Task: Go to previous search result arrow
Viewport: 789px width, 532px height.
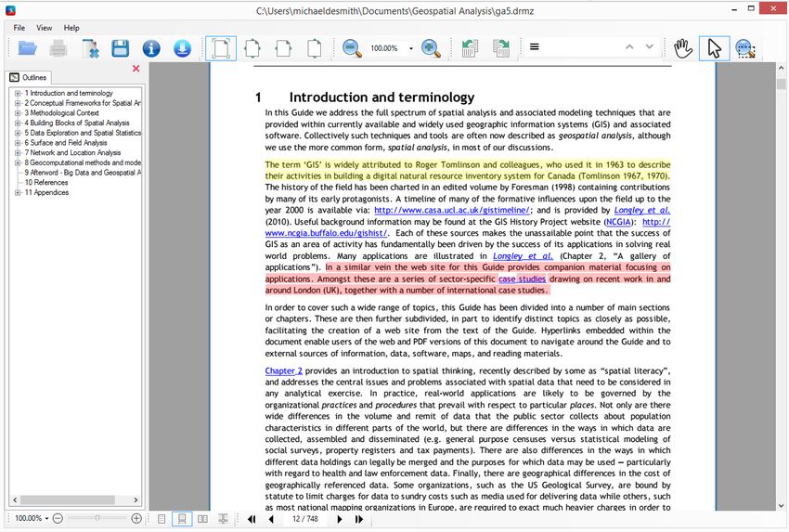Action: (629, 46)
